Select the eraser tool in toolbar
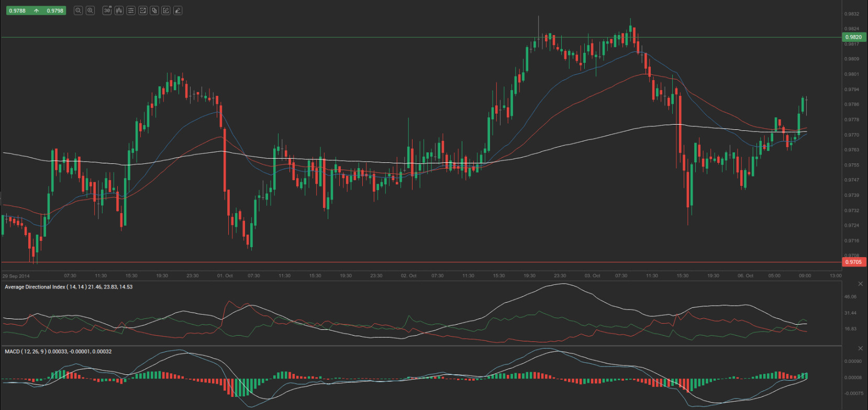The image size is (868, 410). [178, 10]
